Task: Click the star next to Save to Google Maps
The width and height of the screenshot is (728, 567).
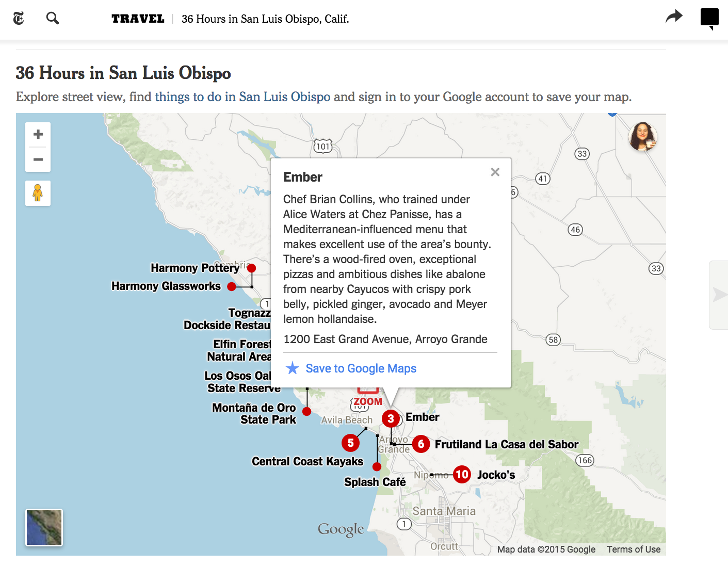Action: click(293, 368)
